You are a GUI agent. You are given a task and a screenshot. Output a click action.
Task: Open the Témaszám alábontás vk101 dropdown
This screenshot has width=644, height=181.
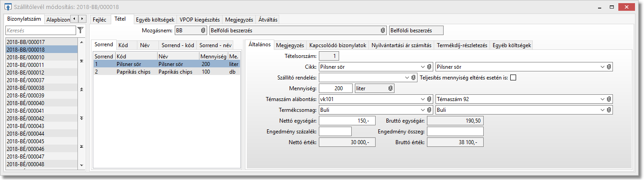422,99
